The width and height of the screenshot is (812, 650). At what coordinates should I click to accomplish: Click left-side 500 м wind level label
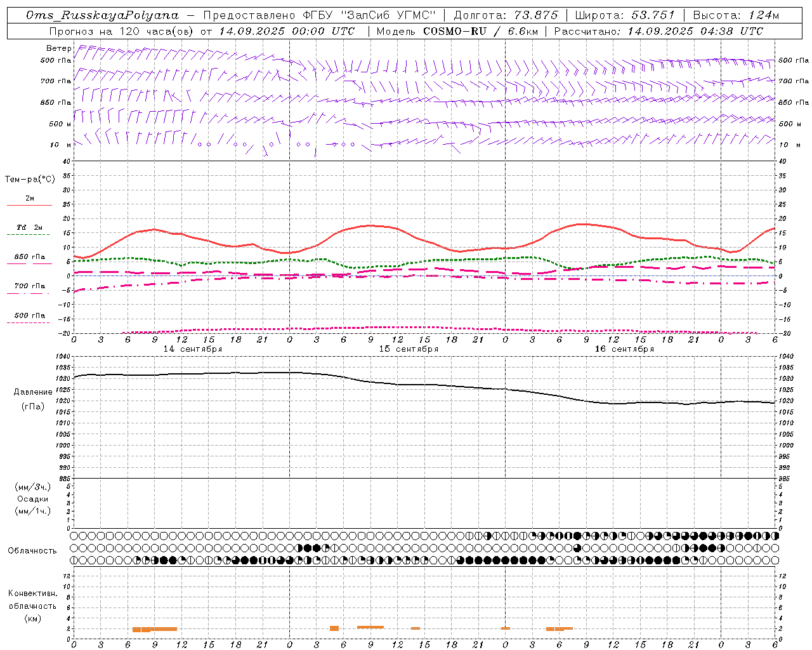point(60,124)
